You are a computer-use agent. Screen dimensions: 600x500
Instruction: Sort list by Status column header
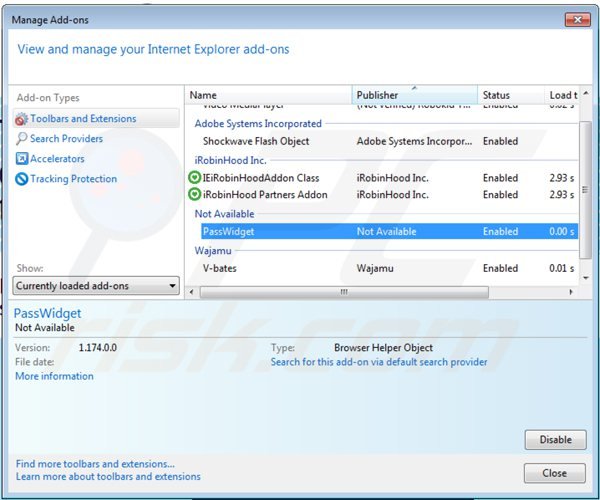tap(511, 95)
